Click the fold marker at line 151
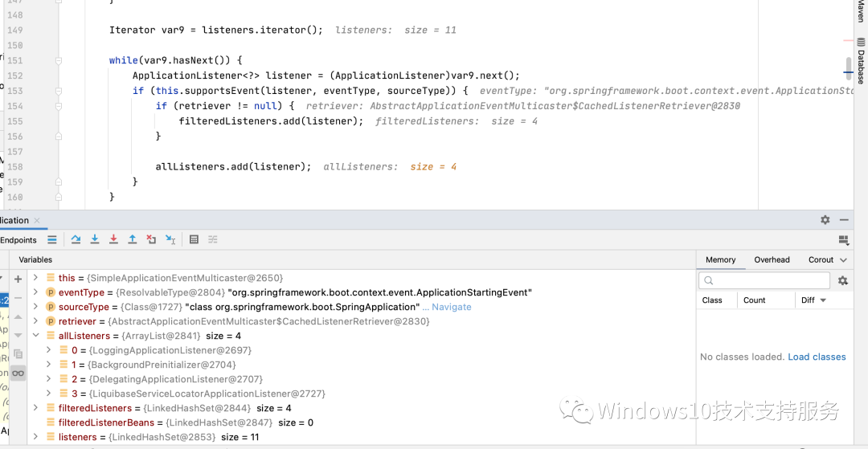Screen dimensions: 868x449 coord(59,61)
